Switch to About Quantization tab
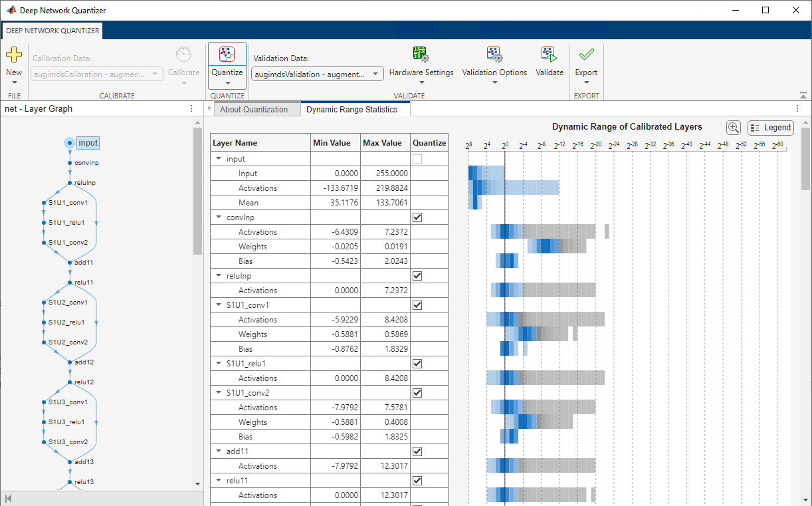Viewport: 812px width, 506px height. point(254,110)
